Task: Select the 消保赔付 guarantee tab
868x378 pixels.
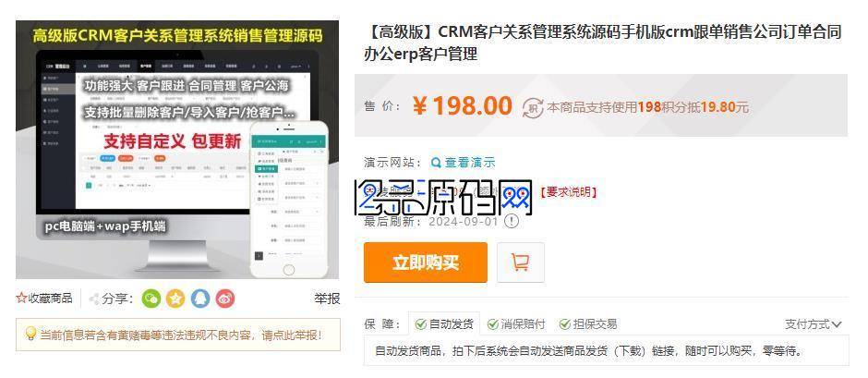Action: point(516,324)
